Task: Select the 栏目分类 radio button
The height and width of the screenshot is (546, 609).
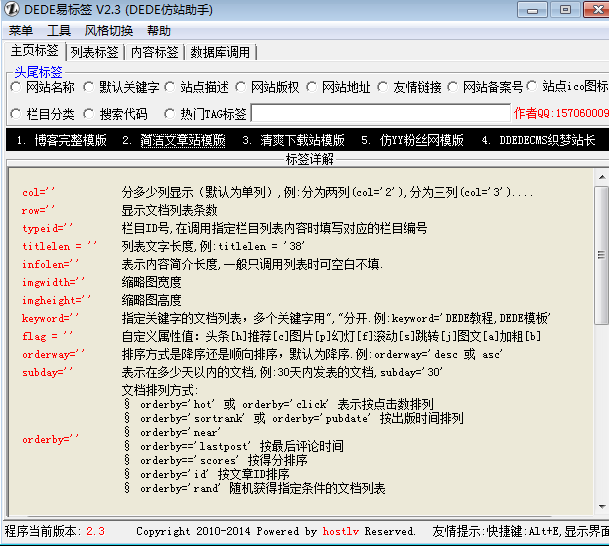Action: point(16,114)
